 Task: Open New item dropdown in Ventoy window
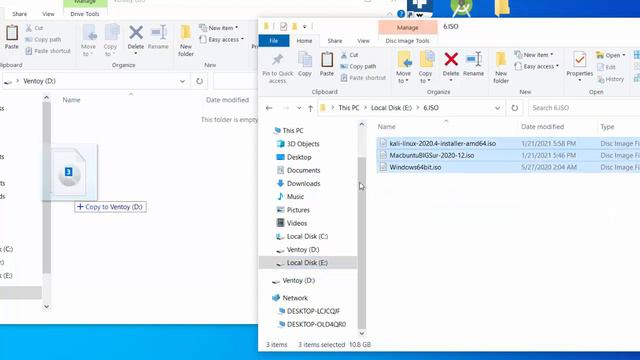[219, 28]
